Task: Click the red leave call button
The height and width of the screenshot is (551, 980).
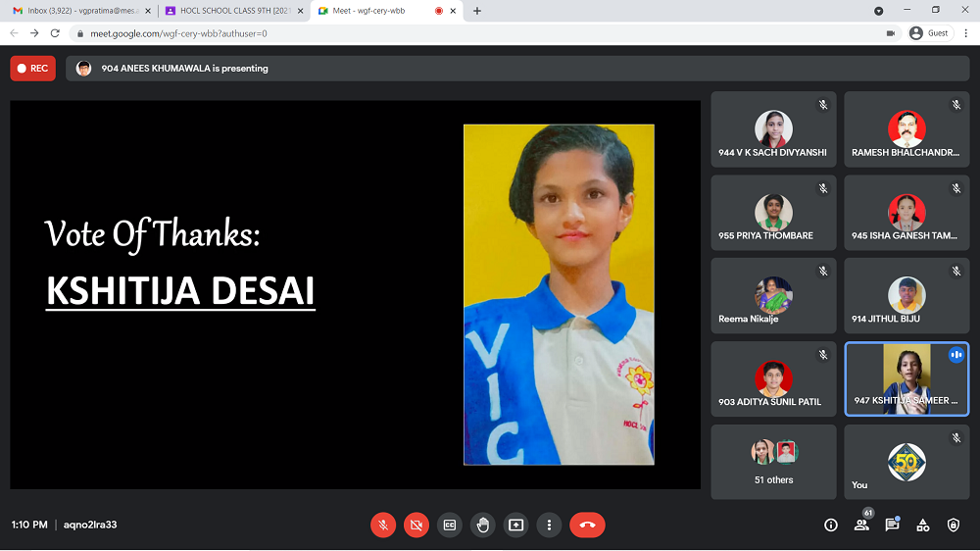Action: point(587,525)
